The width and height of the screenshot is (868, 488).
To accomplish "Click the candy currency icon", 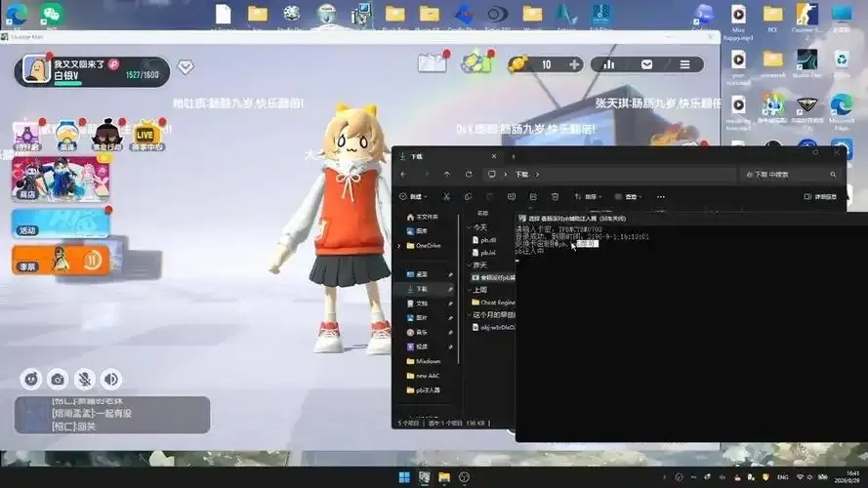I will click(518, 64).
